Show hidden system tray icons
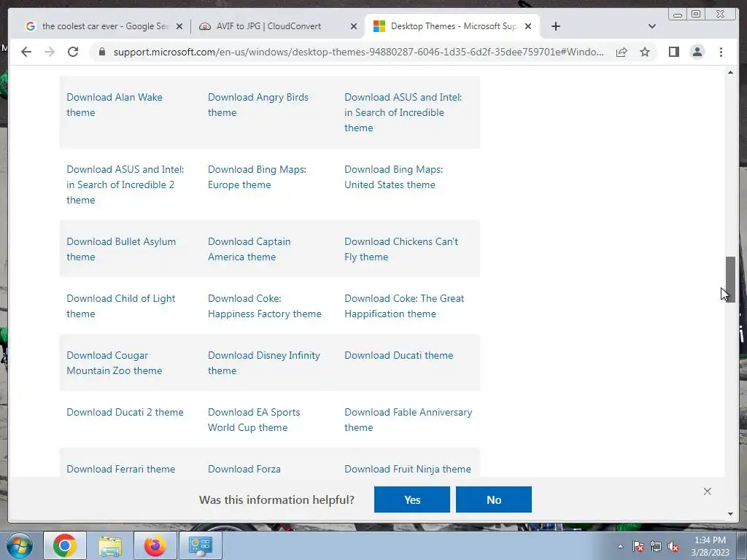The width and height of the screenshot is (747, 560). [620, 546]
